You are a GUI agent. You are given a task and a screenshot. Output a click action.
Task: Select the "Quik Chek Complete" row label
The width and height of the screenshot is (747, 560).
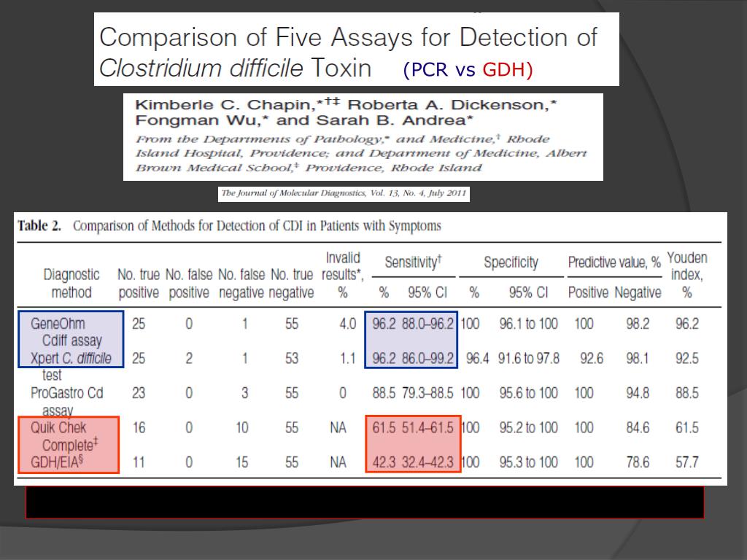click(x=64, y=436)
